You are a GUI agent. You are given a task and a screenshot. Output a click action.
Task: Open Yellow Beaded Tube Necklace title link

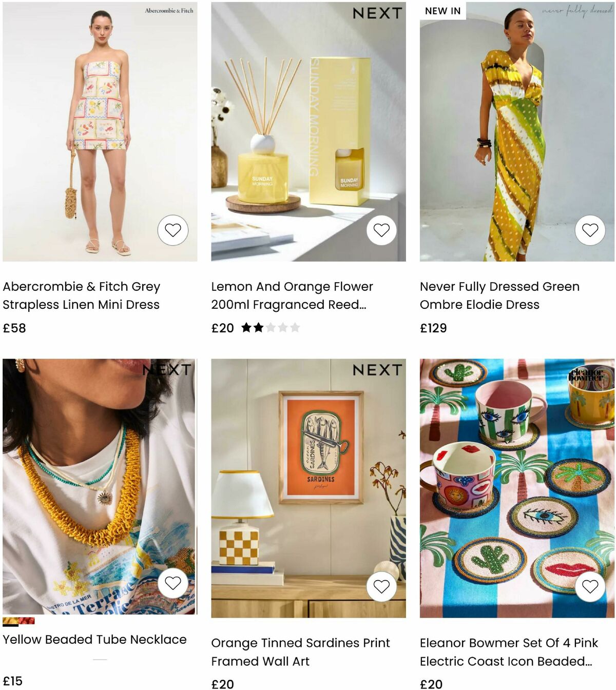[x=94, y=639]
